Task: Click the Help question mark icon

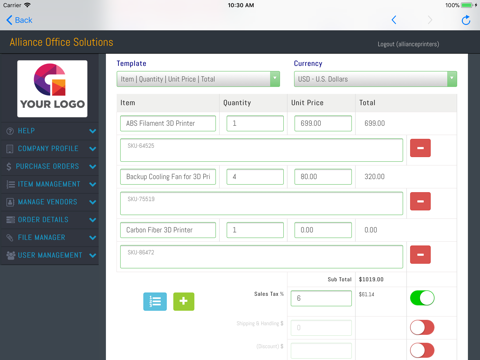Action: [x=10, y=131]
